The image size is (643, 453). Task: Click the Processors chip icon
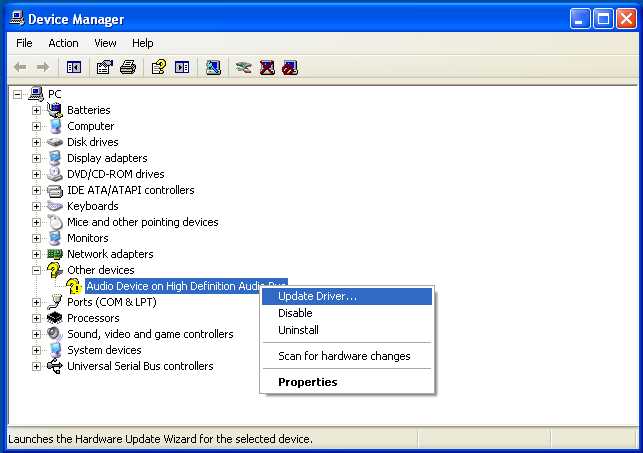(55, 318)
